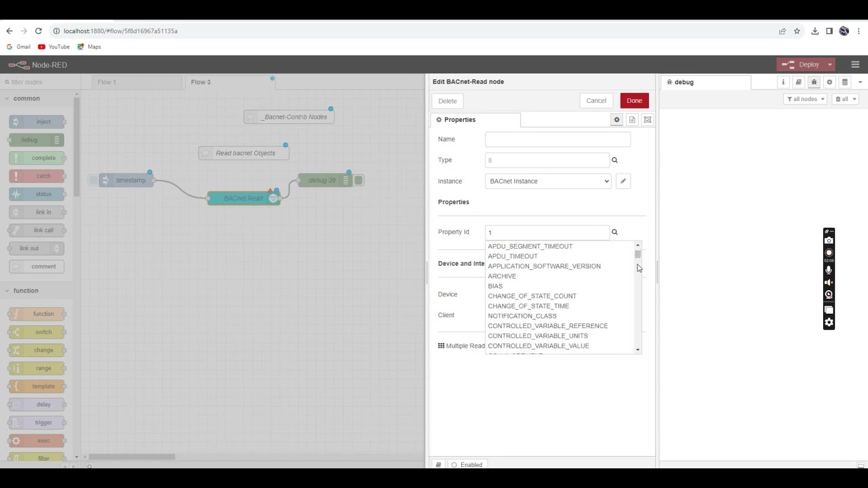Click the Done button
The image size is (868, 488).
[x=635, y=101]
